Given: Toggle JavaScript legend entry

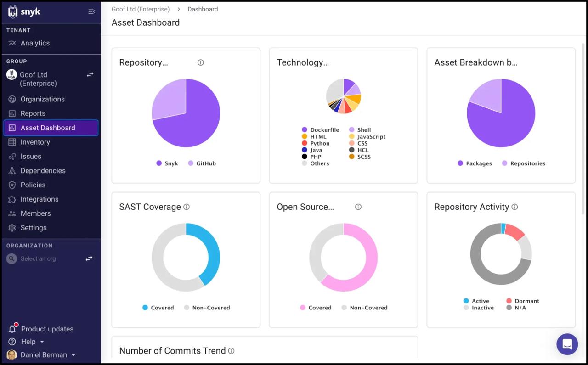Looking at the screenshot, I should (x=367, y=136).
